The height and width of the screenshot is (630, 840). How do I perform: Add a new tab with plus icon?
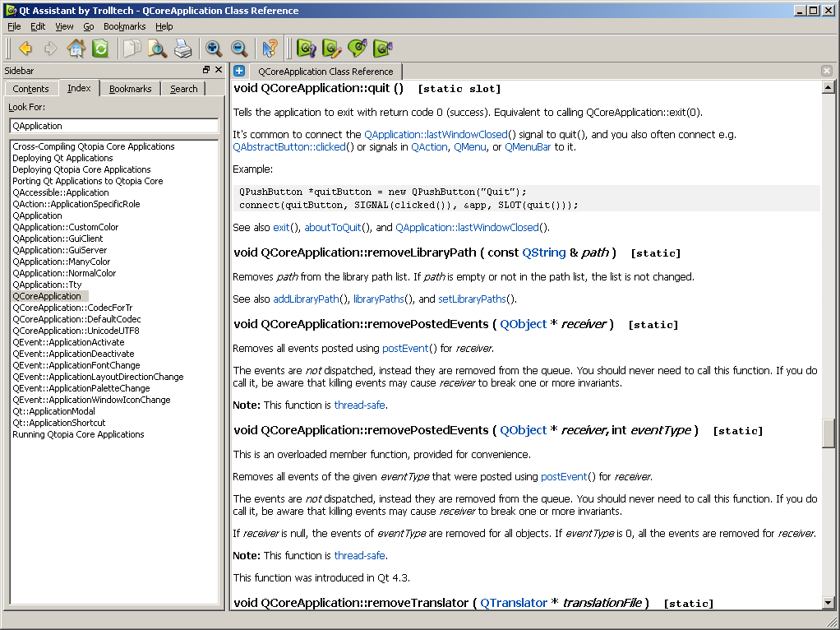click(x=239, y=71)
